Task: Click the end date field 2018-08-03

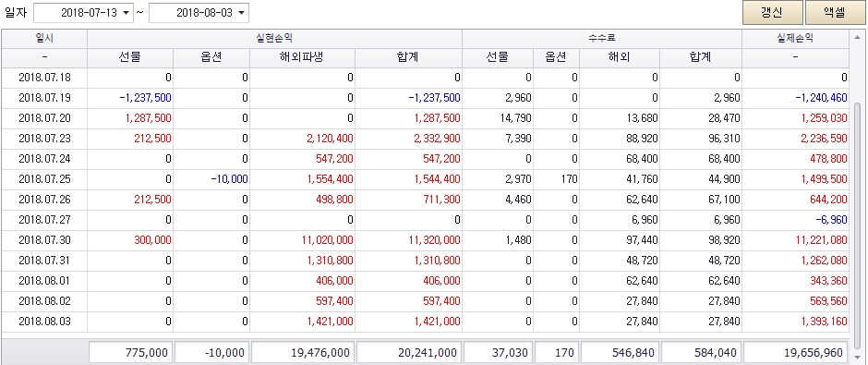Action: [199, 13]
